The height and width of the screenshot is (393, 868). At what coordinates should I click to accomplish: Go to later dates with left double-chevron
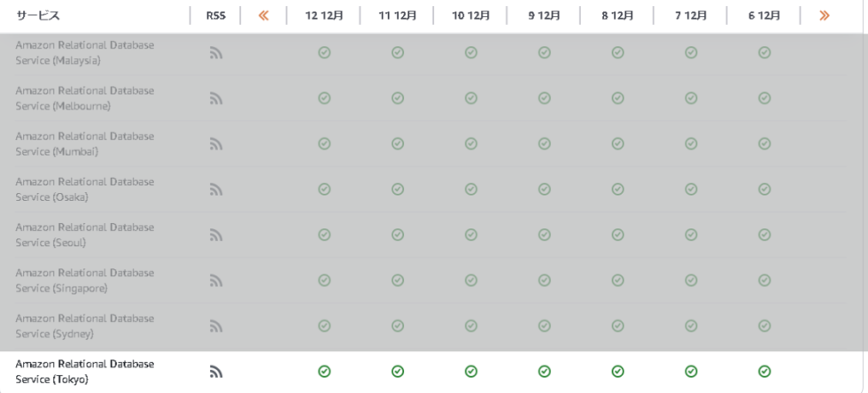click(x=264, y=16)
